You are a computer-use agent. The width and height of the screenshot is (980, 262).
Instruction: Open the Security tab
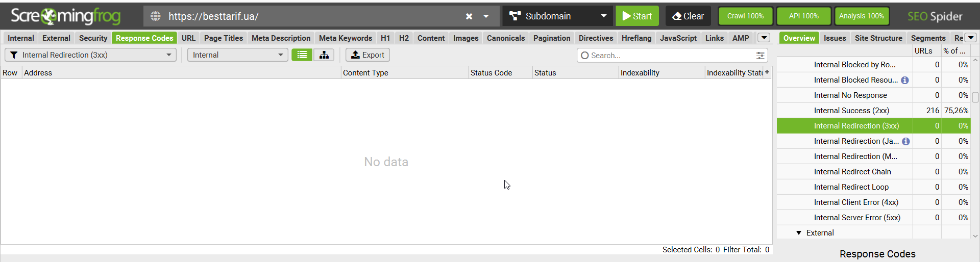(x=93, y=38)
